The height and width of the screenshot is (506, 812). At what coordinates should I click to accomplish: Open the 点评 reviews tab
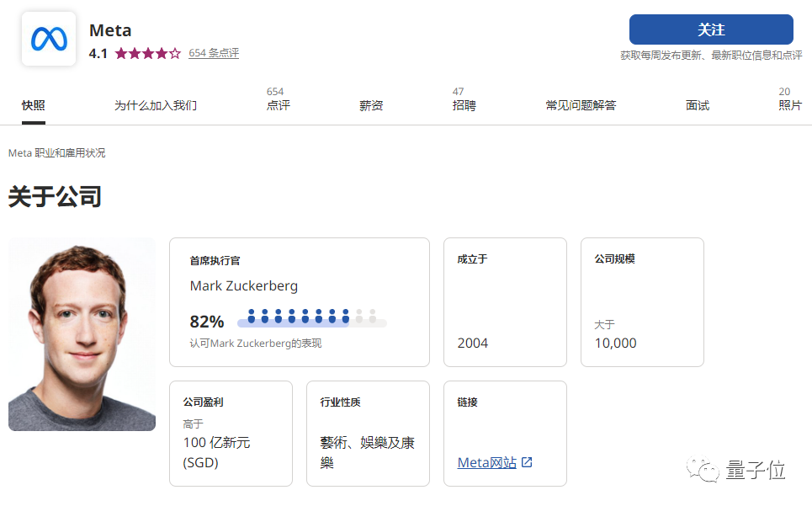coord(278,104)
